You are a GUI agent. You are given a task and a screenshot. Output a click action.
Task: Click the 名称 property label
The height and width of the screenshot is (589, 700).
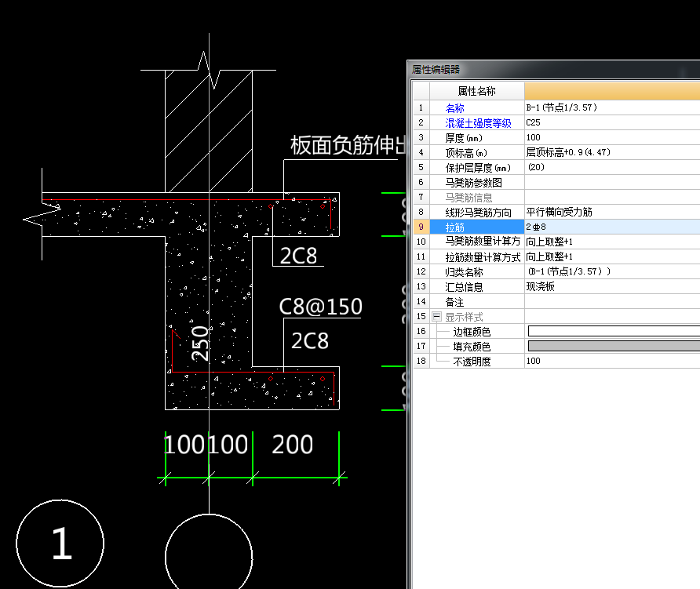tap(454, 108)
